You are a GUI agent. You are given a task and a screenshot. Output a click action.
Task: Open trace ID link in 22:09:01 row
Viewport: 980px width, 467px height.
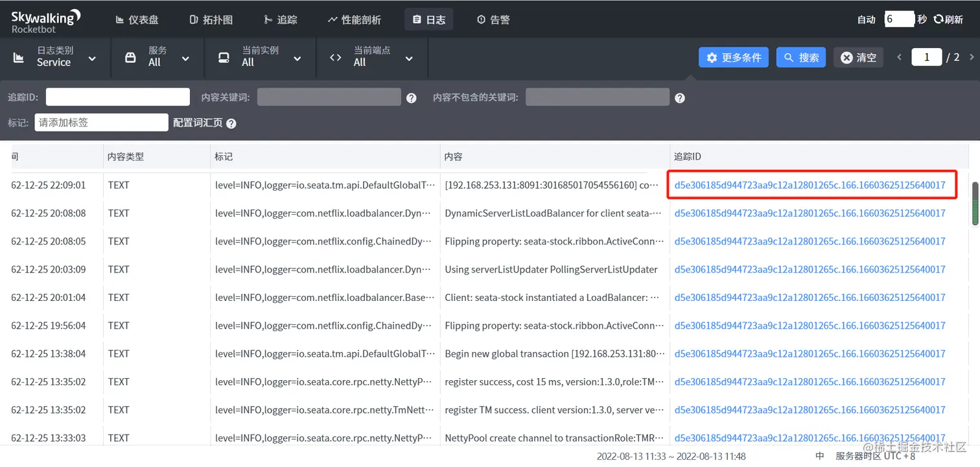(x=810, y=185)
